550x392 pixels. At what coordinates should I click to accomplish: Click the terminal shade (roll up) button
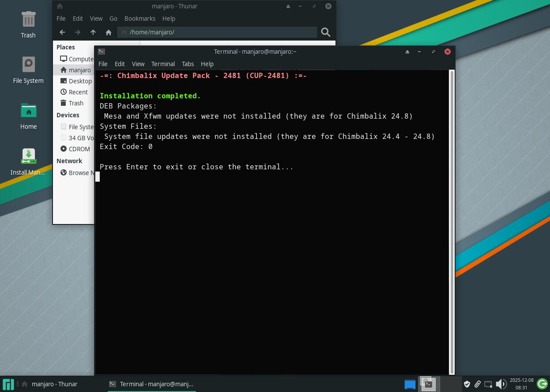pyautogui.click(x=407, y=52)
